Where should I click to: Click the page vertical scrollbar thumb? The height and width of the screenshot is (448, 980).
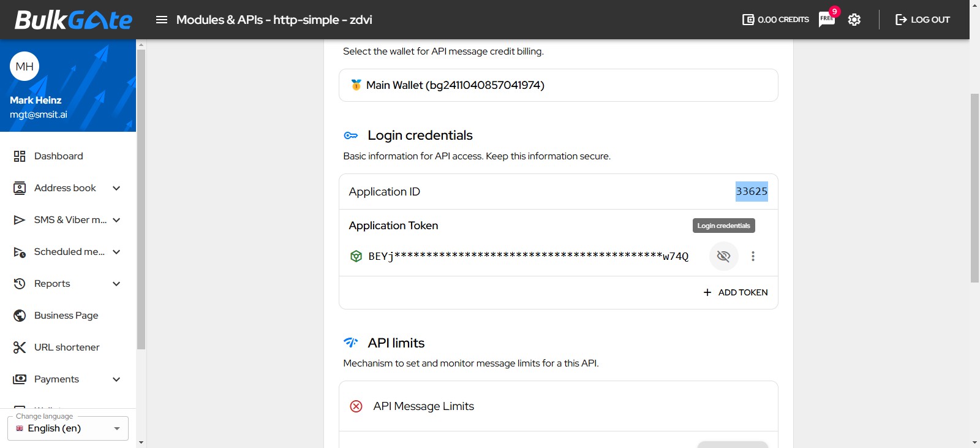coord(974,188)
